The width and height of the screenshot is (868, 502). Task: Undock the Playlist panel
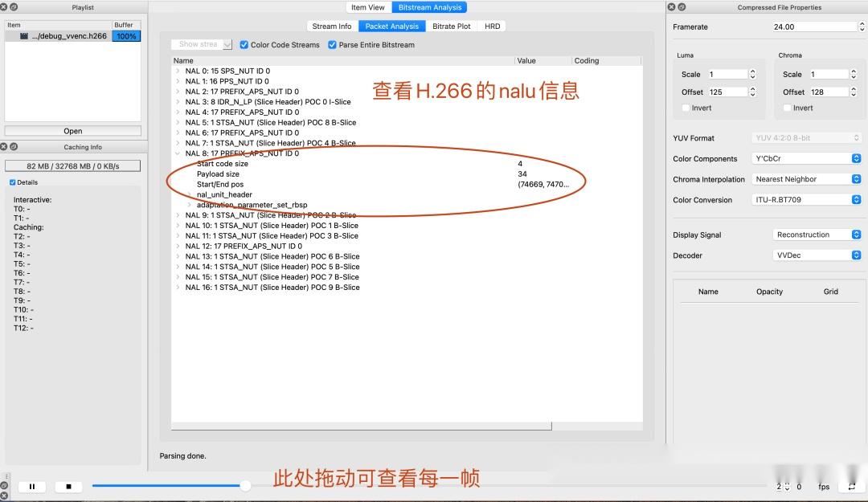click(x=13, y=7)
